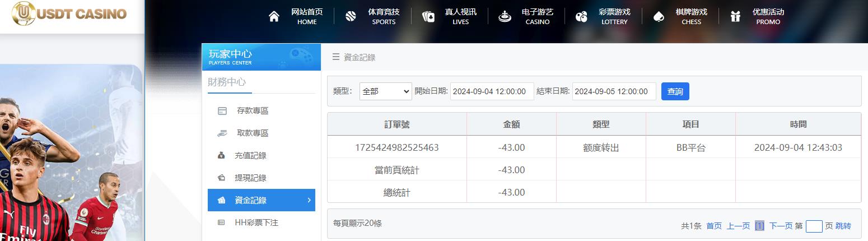Click the playing cards Lives icon
The image size is (868, 241).
[x=428, y=17]
